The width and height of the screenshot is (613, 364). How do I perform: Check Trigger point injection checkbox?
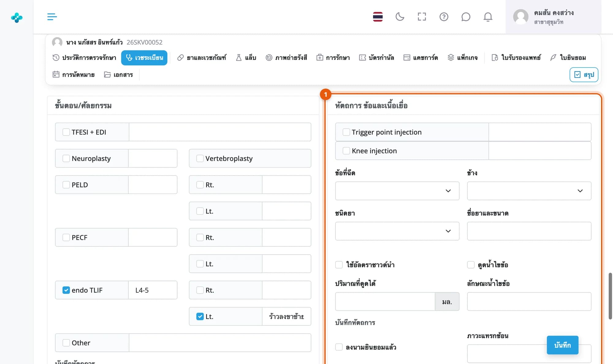click(x=346, y=132)
